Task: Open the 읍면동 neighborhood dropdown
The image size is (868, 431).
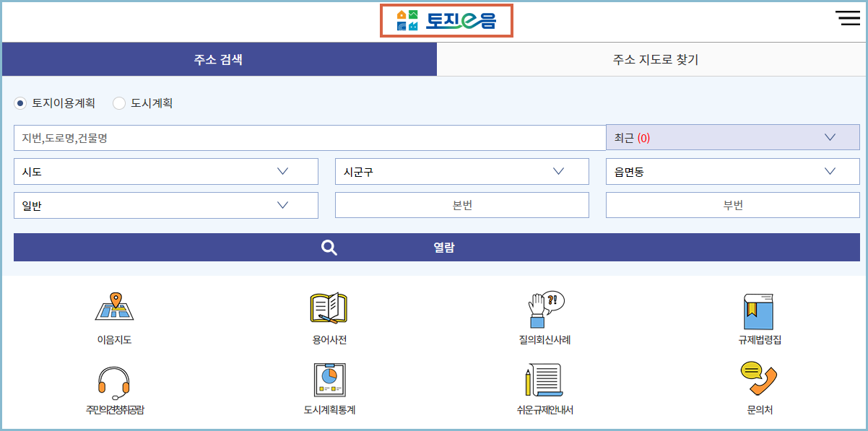Action: pyautogui.click(x=732, y=171)
